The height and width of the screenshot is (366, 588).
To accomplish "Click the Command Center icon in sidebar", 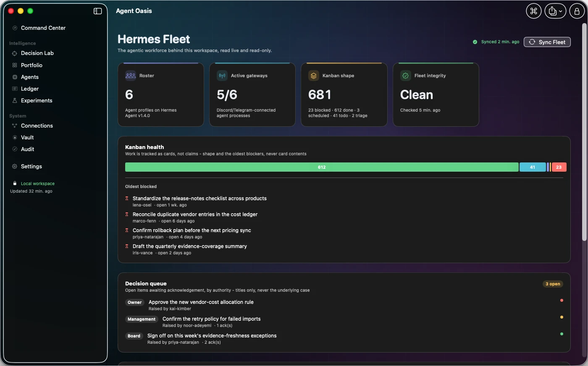I will click(15, 28).
